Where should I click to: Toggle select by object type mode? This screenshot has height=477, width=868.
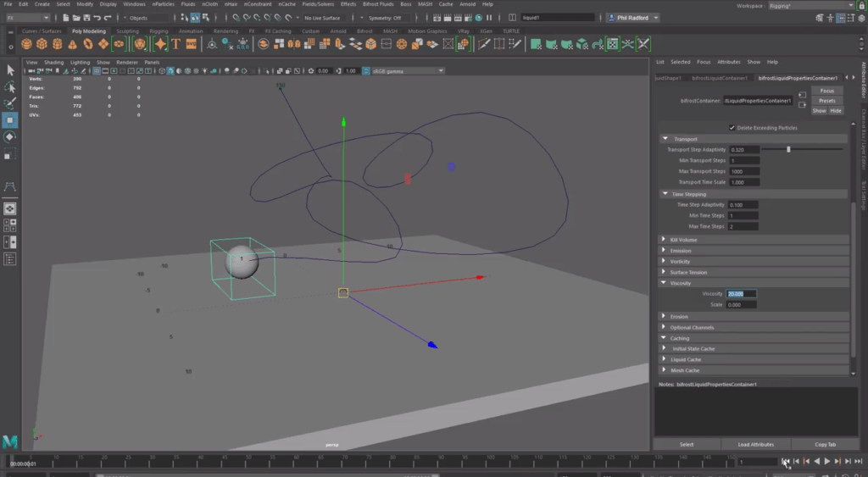tap(195, 18)
